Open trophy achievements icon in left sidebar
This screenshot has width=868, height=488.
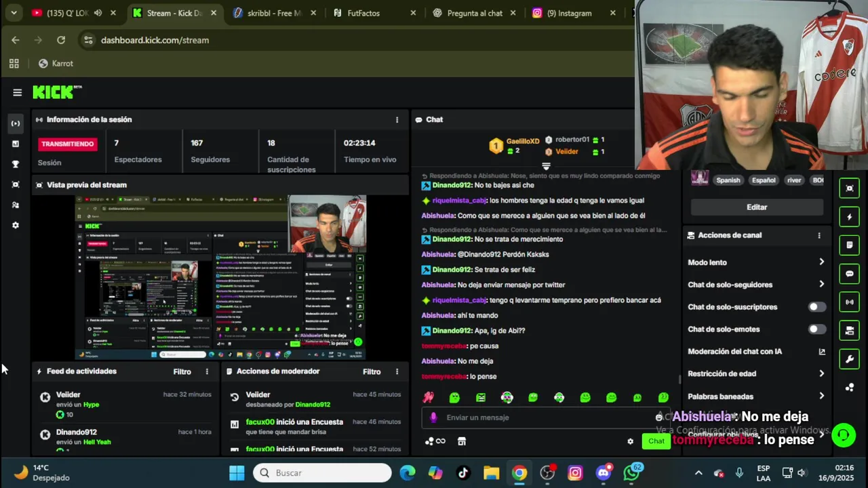(x=16, y=164)
